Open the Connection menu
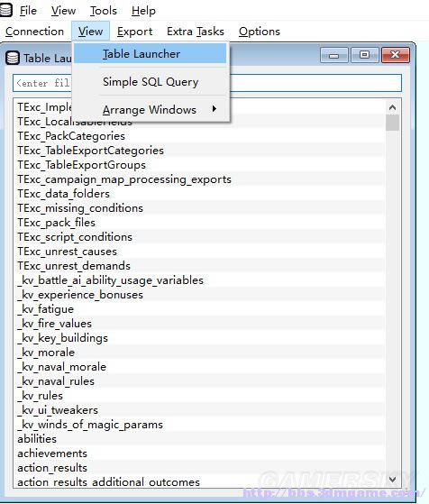The width and height of the screenshot is (429, 504). tap(35, 32)
